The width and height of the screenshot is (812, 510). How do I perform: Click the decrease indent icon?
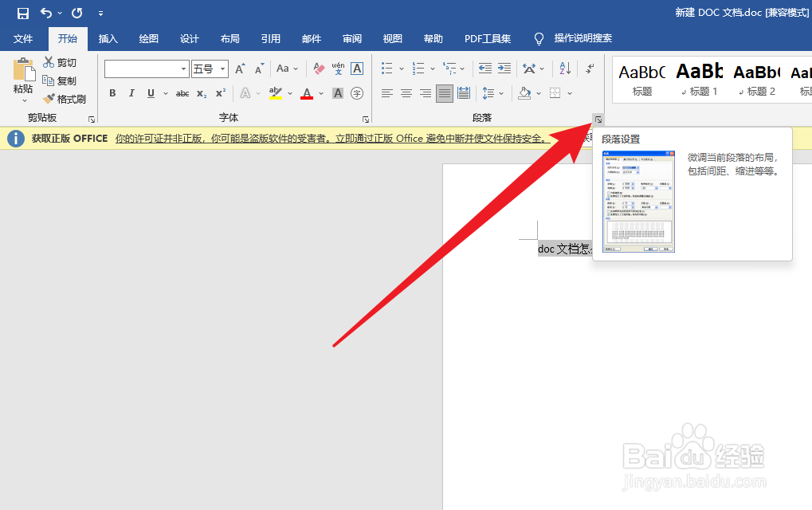485,68
